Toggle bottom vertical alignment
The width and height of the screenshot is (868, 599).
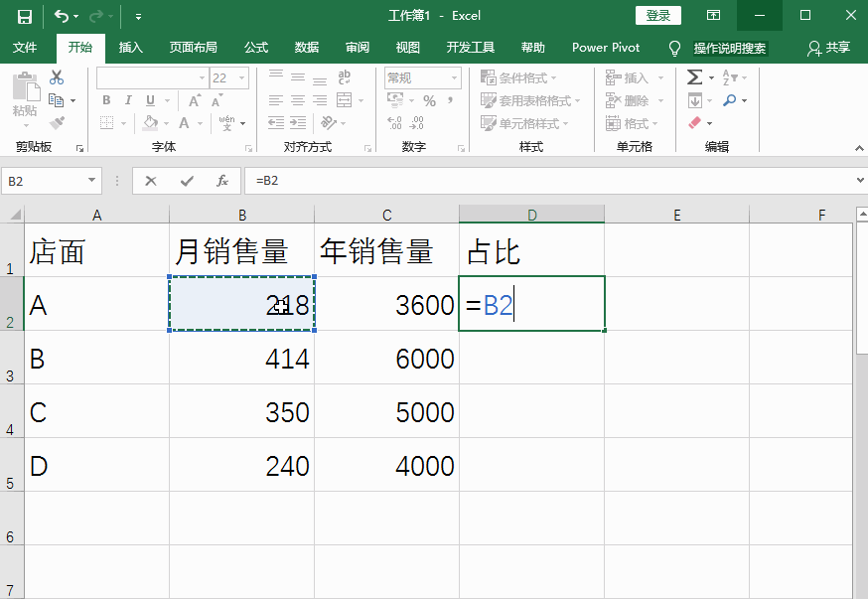click(x=320, y=80)
